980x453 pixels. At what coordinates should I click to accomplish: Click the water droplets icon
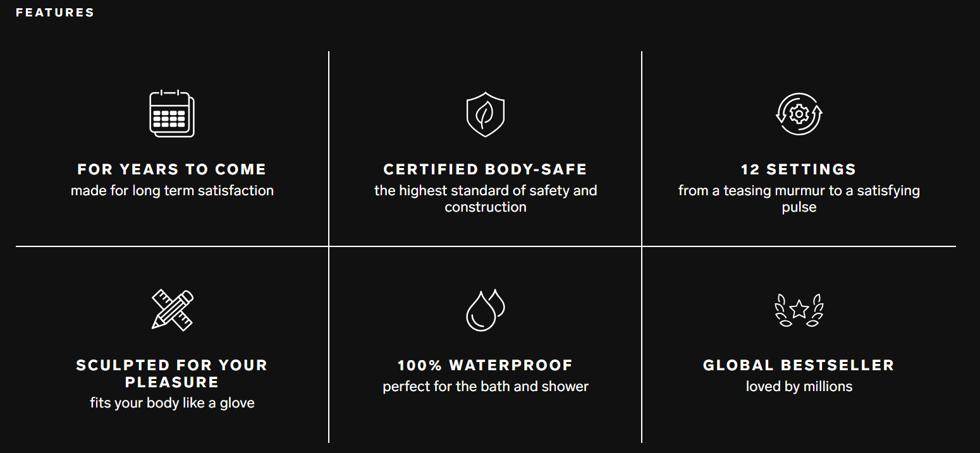[x=485, y=310]
